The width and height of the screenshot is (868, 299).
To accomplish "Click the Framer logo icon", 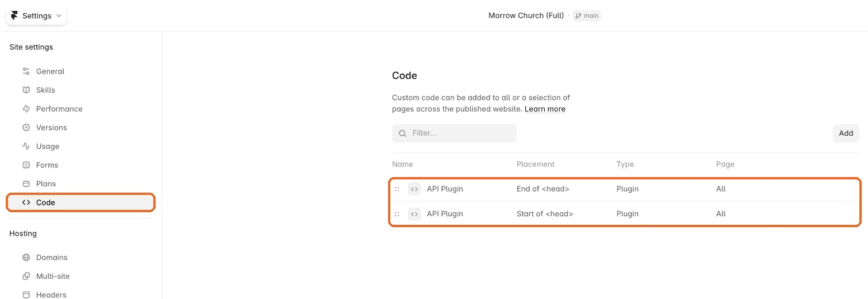I will point(14,16).
